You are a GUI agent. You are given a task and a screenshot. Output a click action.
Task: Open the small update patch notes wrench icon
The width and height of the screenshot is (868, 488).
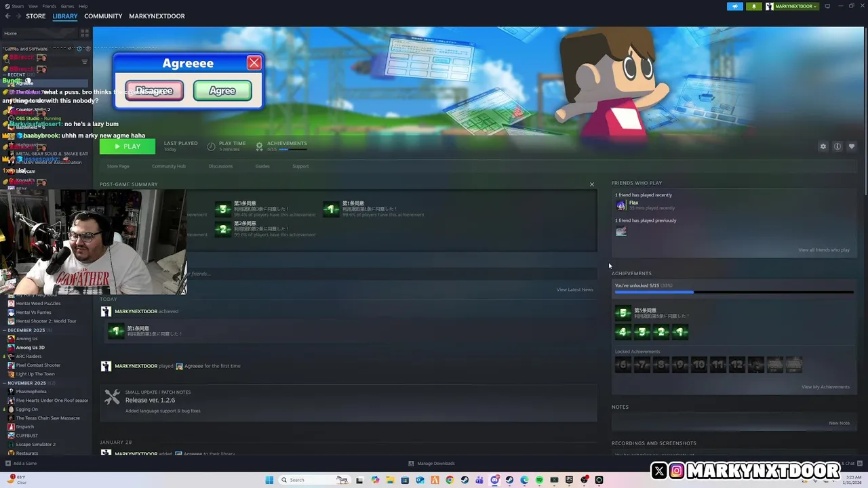click(x=112, y=397)
